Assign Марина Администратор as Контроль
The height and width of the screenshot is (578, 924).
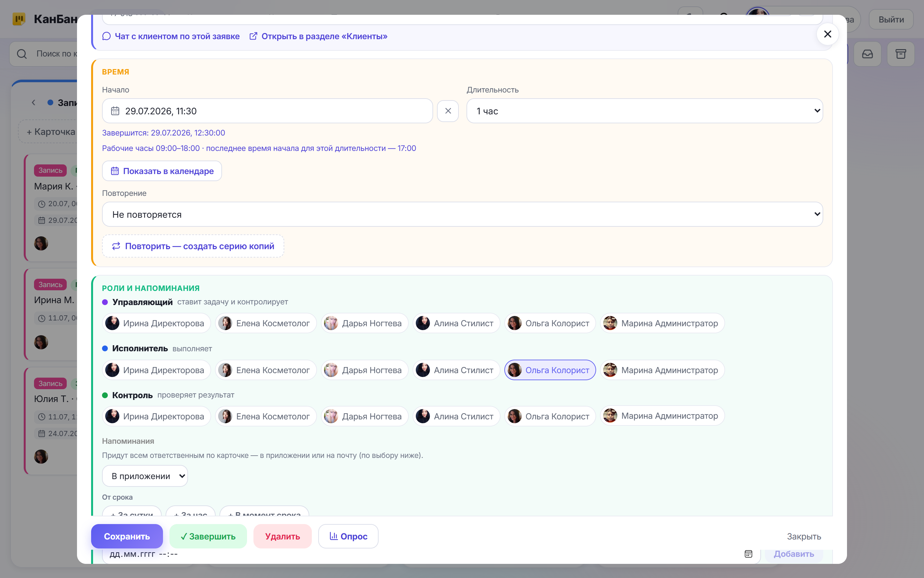663,416
